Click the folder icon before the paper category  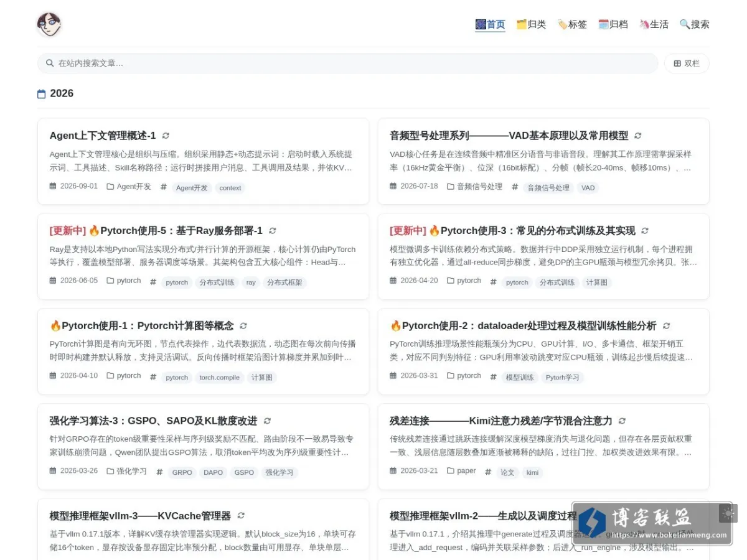coord(451,471)
